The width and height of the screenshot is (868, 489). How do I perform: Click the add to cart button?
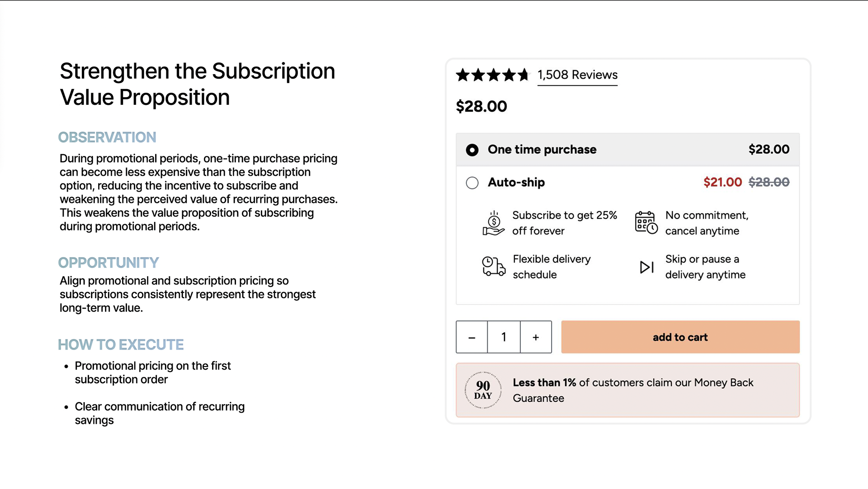tap(680, 337)
